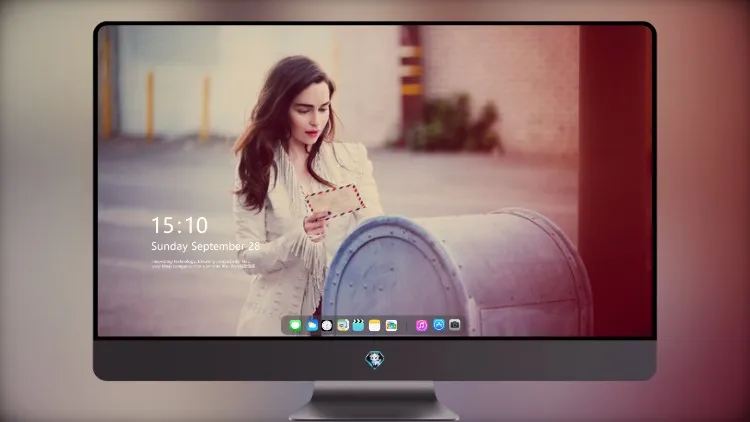The width and height of the screenshot is (750, 422).
Task: Open the Camera app in the dock
Action: (x=455, y=325)
